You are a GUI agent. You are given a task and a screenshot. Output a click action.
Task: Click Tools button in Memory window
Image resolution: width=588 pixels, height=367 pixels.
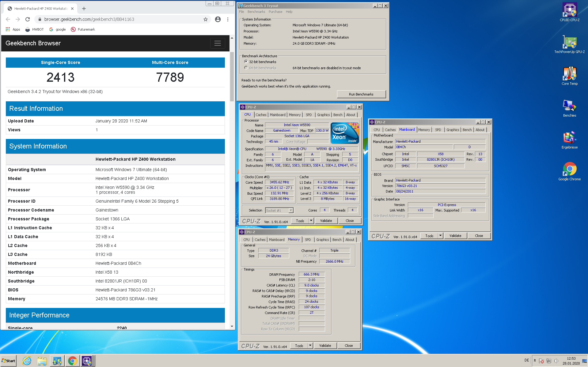coord(299,346)
